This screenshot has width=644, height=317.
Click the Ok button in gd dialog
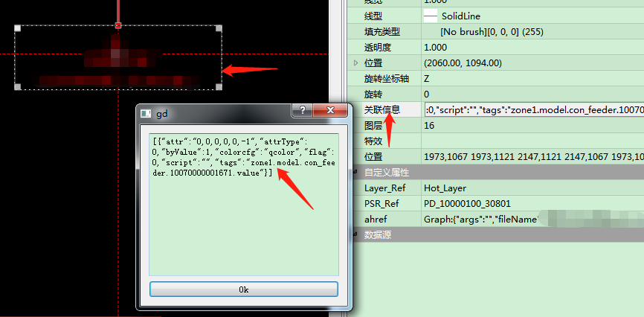point(244,289)
